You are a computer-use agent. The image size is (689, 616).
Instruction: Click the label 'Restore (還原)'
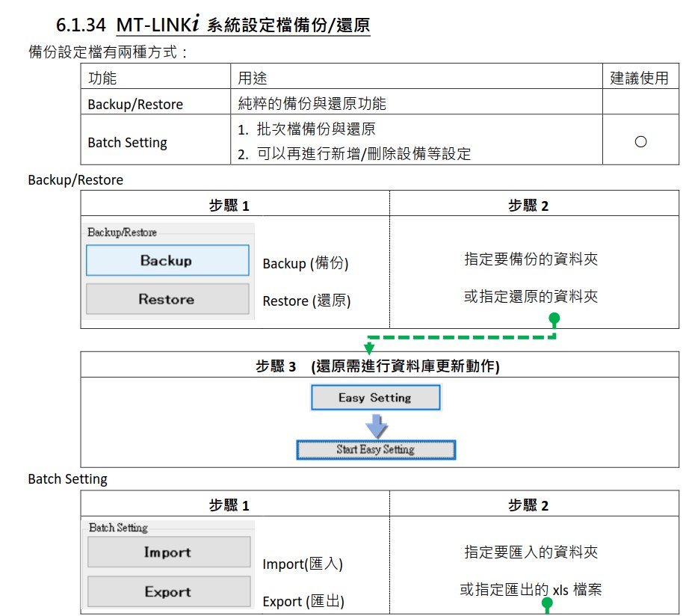click(x=306, y=301)
